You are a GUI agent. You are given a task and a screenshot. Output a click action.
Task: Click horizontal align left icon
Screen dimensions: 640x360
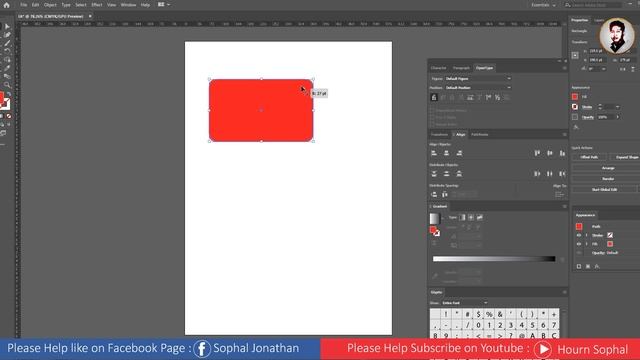click(434, 153)
